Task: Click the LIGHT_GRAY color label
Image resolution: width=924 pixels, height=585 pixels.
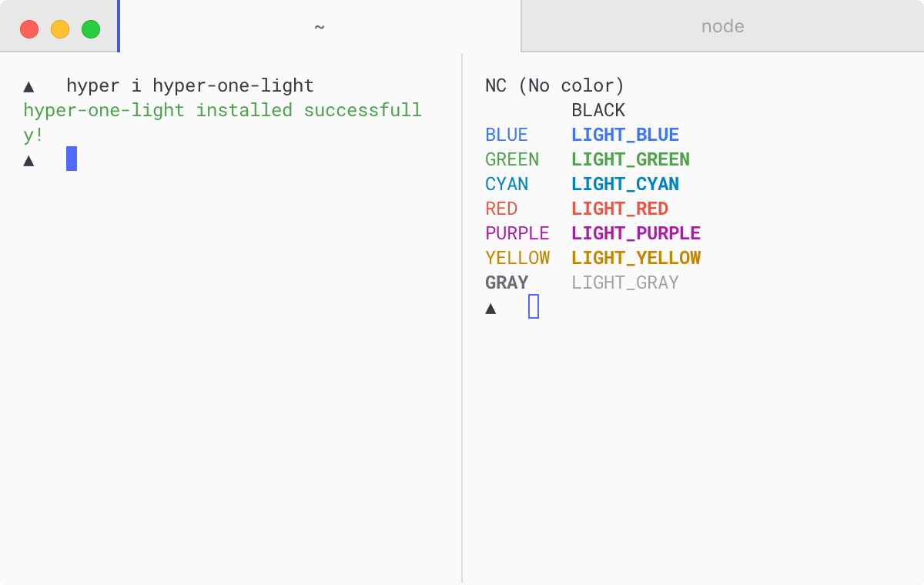Action: point(625,282)
